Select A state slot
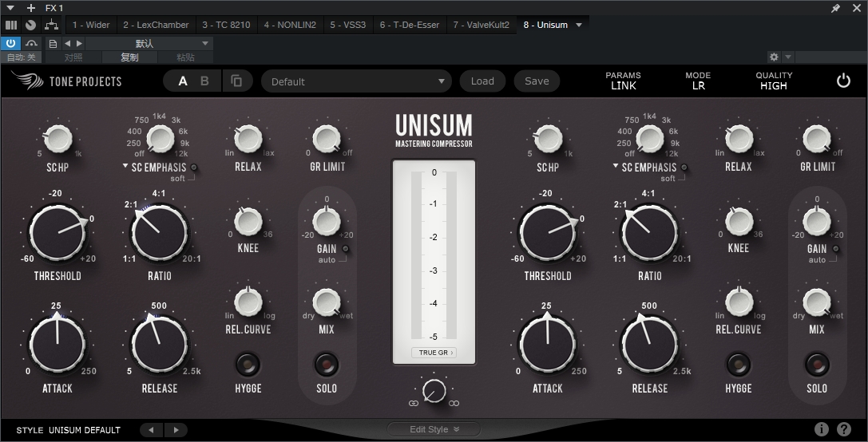868x442 pixels. tap(183, 81)
